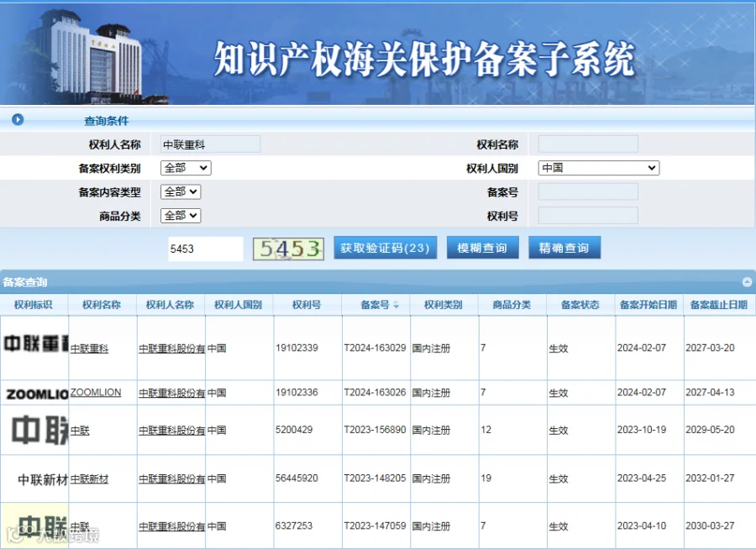Click the 5453 captcha image
The height and width of the screenshot is (549, 756).
pos(288,248)
